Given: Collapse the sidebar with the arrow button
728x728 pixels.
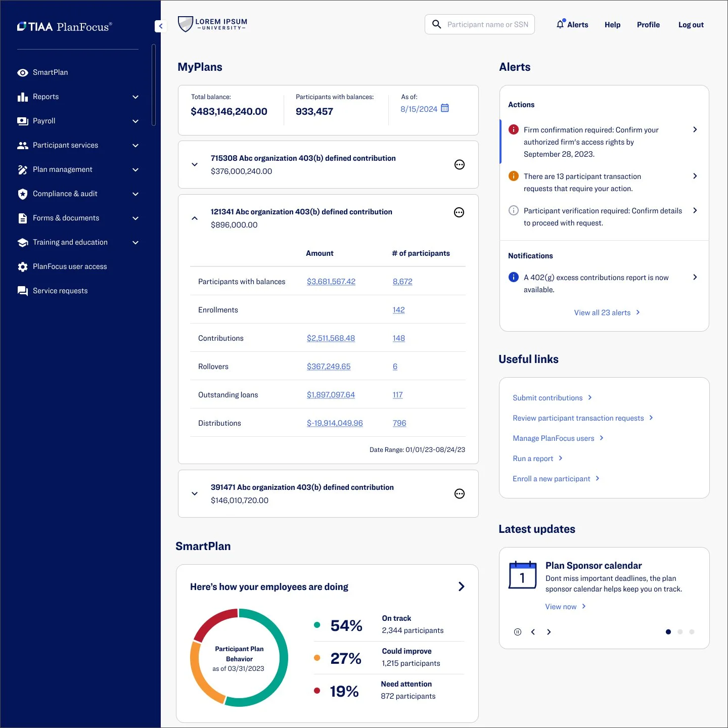Looking at the screenshot, I should click(x=161, y=26).
